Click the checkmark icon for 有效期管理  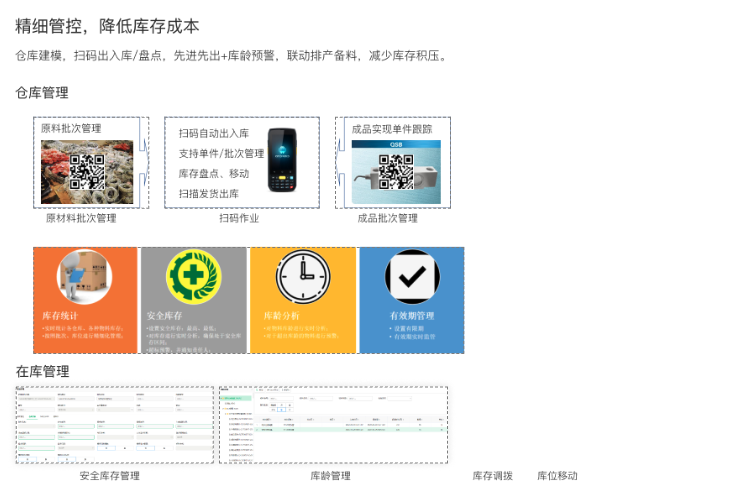click(412, 275)
